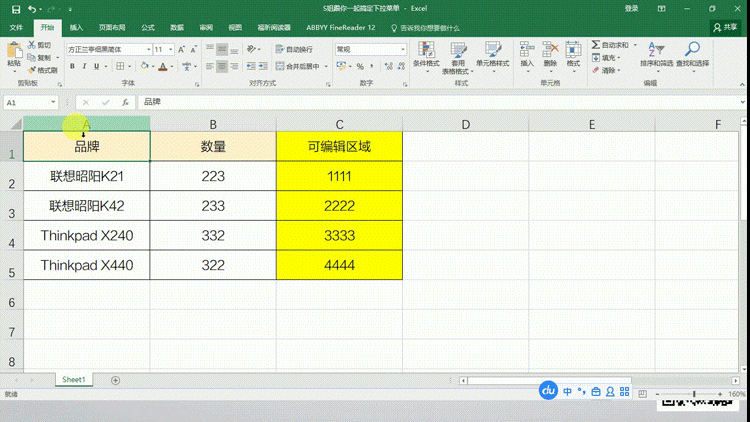Click the Decrease Decimal icon
Image resolution: width=750 pixels, height=422 pixels.
point(401,67)
